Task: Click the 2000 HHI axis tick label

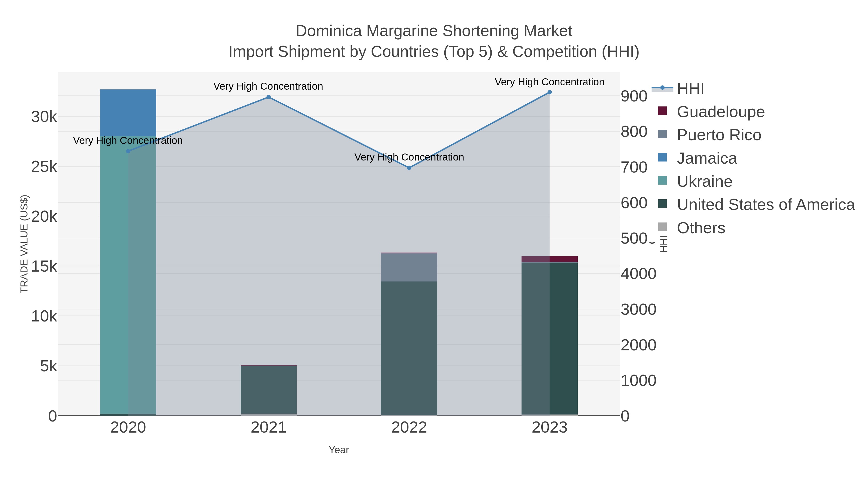Action: 638,345
